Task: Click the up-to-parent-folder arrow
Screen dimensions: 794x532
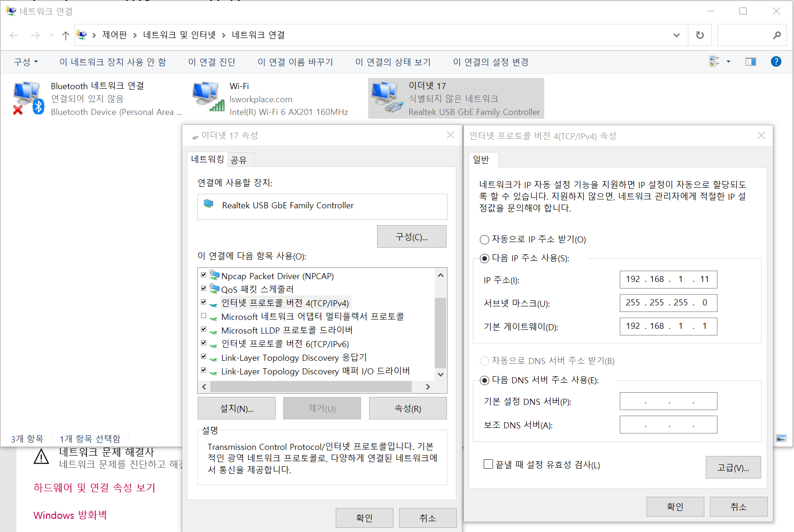Action: click(65, 35)
